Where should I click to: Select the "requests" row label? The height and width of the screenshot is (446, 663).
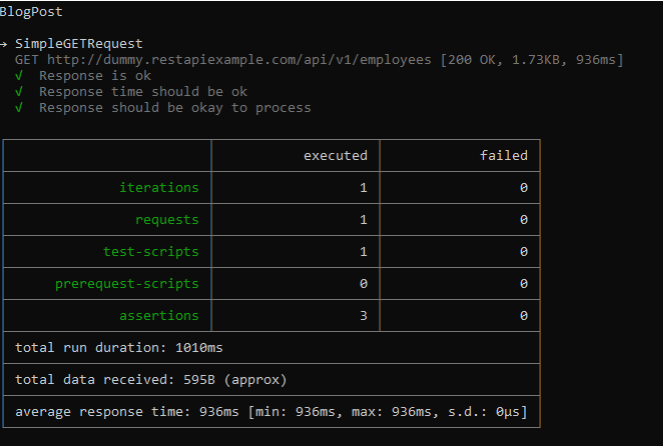pos(167,220)
